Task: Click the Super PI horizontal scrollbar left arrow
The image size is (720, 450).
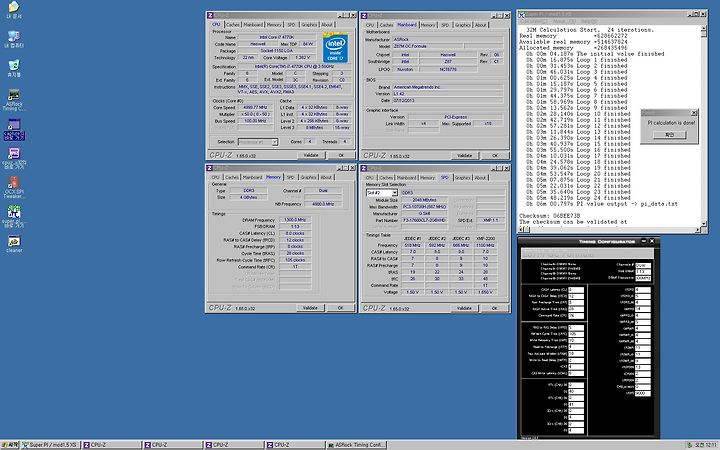Action: coord(522,229)
